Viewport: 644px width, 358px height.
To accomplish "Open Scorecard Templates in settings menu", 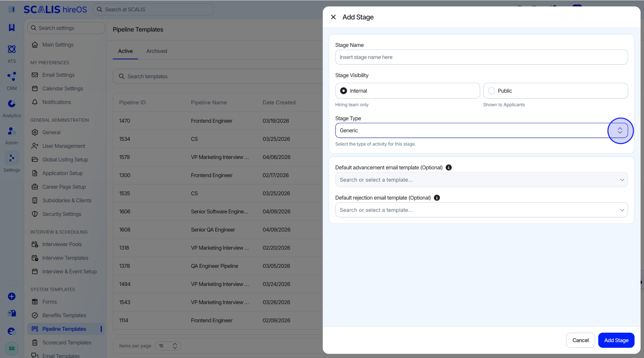I will [x=67, y=342].
